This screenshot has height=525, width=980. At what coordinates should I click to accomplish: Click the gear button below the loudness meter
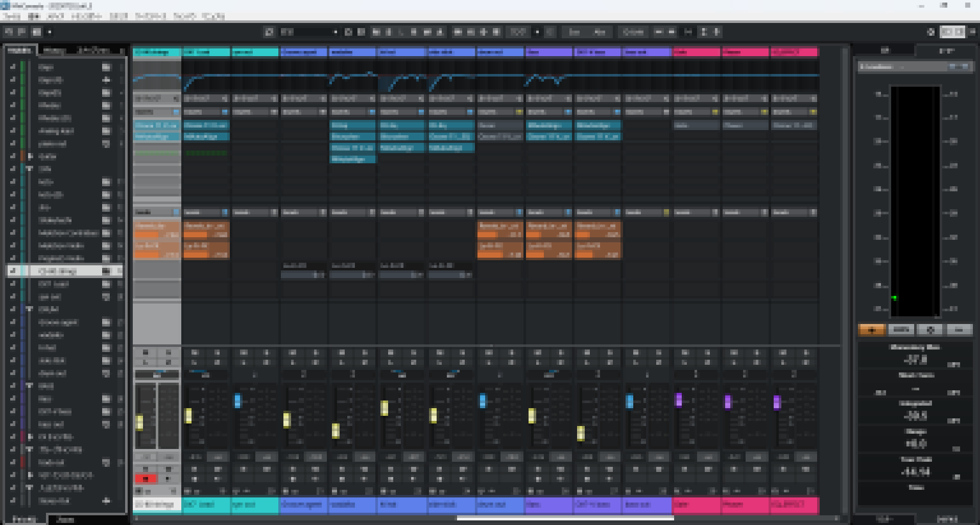point(930,330)
